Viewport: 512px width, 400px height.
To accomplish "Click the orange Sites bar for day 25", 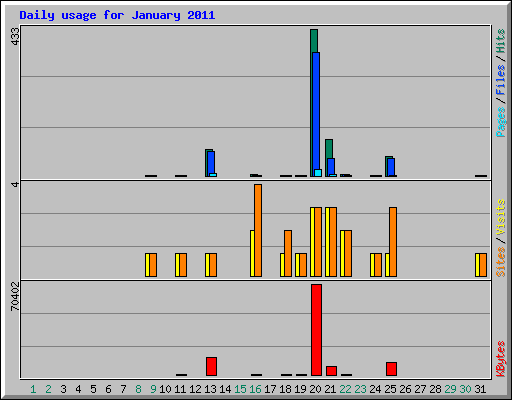I will click(393, 242).
